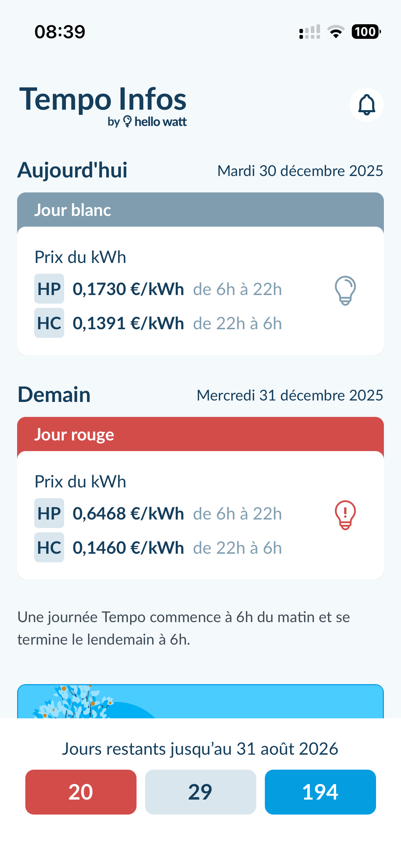Viewport: 401px width, 868px height.
Task: Tap tomorrow's 0,6468 €/kWh price
Action: click(x=128, y=513)
